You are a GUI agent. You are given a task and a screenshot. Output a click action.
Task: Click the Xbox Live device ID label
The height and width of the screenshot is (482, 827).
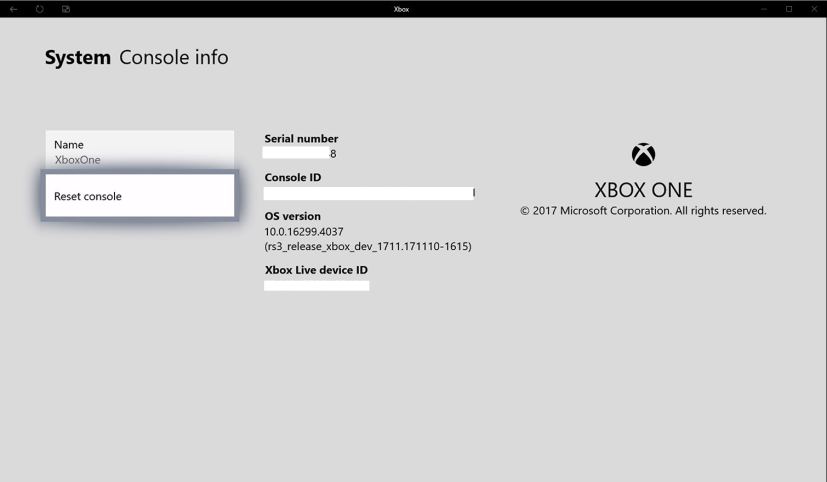pyautogui.click(x=316, y=270)
